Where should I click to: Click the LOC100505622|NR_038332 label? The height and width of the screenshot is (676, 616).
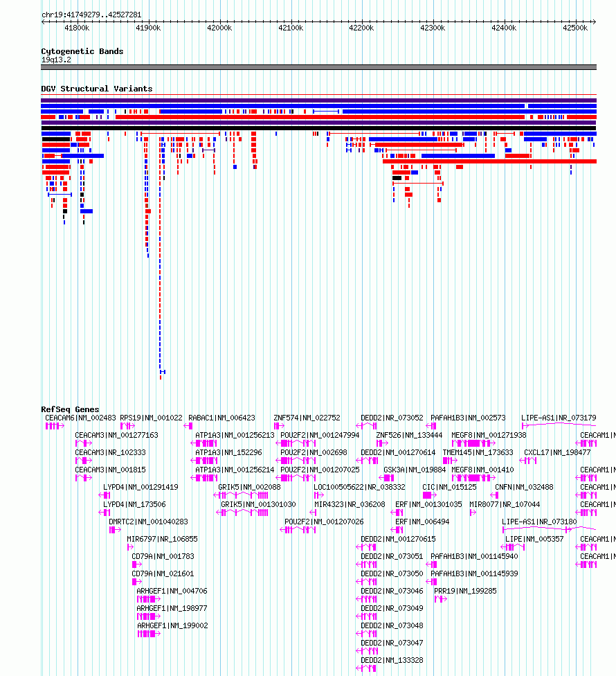click(x=360, y=487)
